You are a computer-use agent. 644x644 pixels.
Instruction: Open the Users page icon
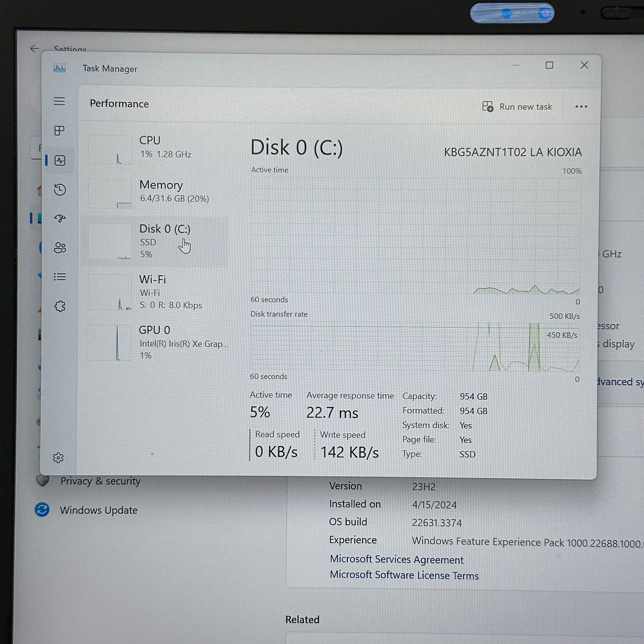[60, 247]
